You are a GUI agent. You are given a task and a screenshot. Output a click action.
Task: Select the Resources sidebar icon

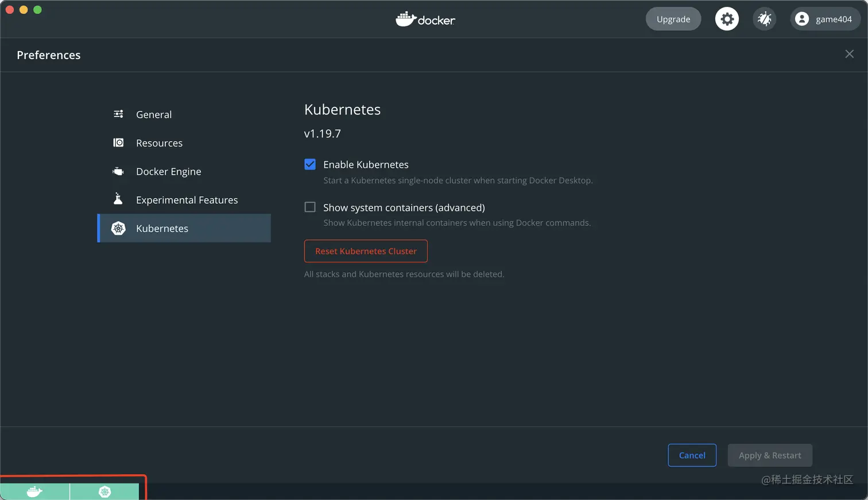(118, 143)
